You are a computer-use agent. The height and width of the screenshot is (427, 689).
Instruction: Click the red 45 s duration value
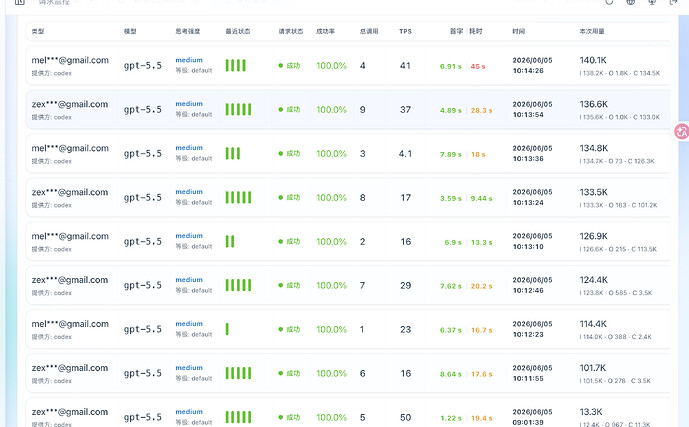pyautogui.click(x=478, y=67)
